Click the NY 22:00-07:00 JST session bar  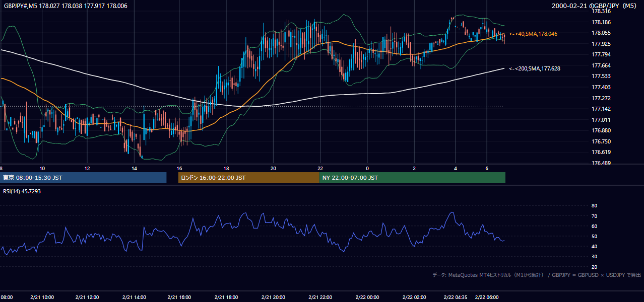pyautogui.click(x=412, y=178)
